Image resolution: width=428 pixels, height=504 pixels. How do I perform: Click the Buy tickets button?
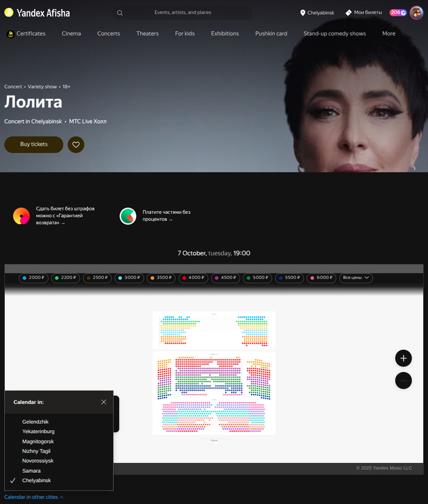(x=34, y=144)
